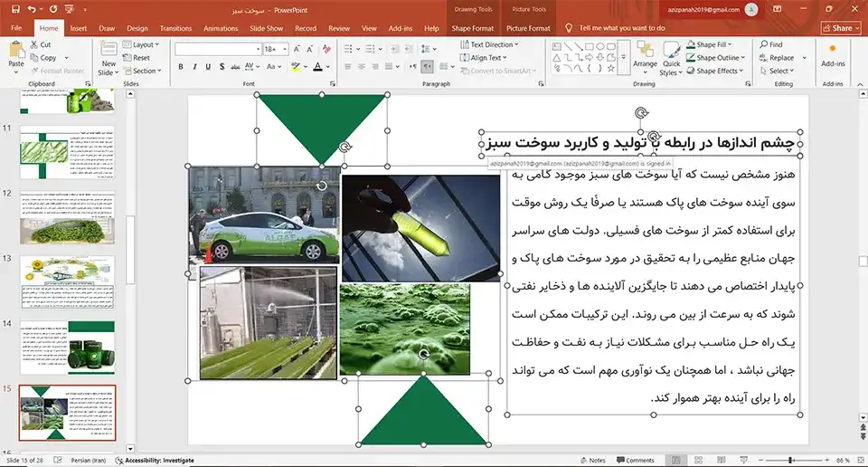Apply the text shadow S icon
This screenshot has width=868, height=467.
point(222,66)
